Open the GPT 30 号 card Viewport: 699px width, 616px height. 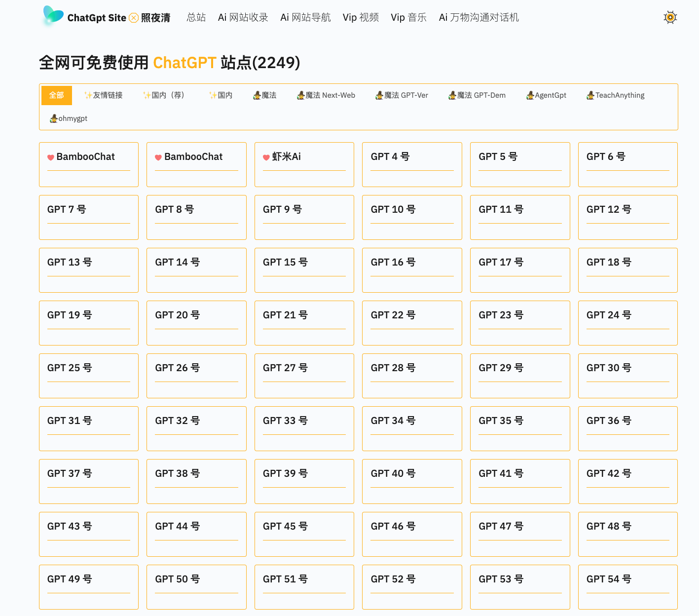628,376
